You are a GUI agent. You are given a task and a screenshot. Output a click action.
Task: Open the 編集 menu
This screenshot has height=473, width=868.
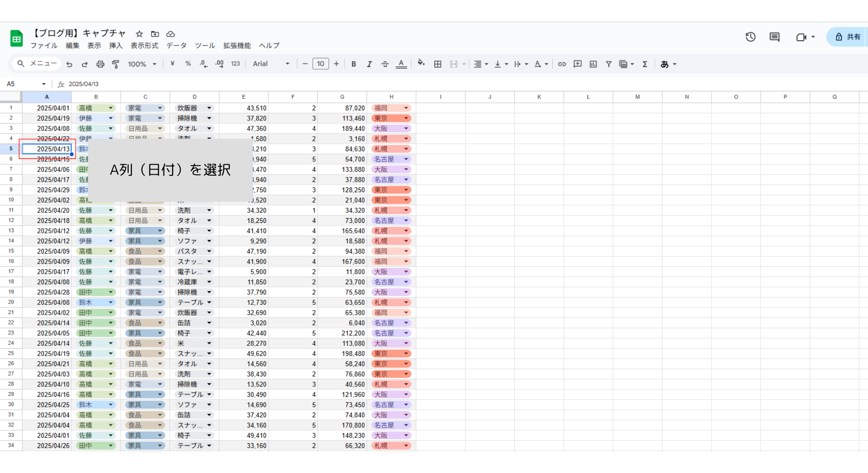[x=72, y=46]
